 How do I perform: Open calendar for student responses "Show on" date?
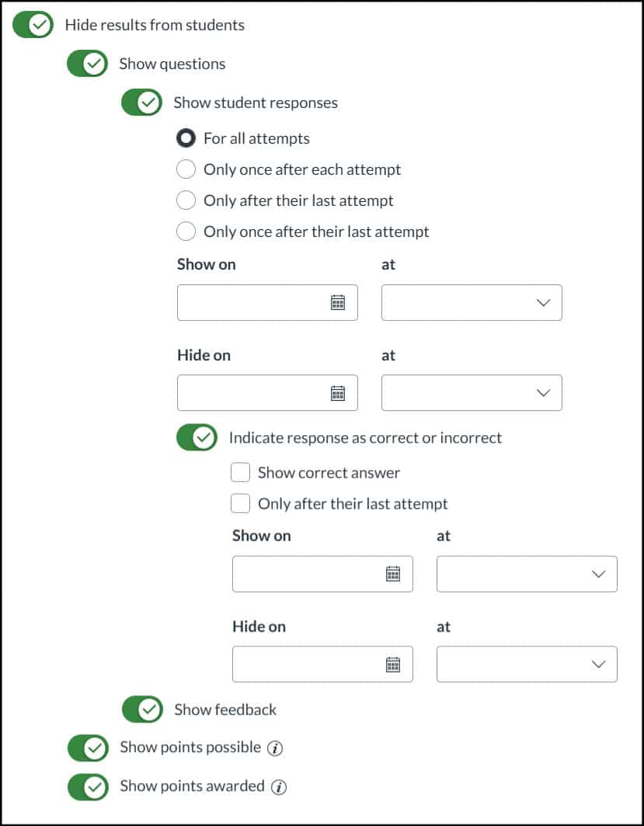(338, 303)
